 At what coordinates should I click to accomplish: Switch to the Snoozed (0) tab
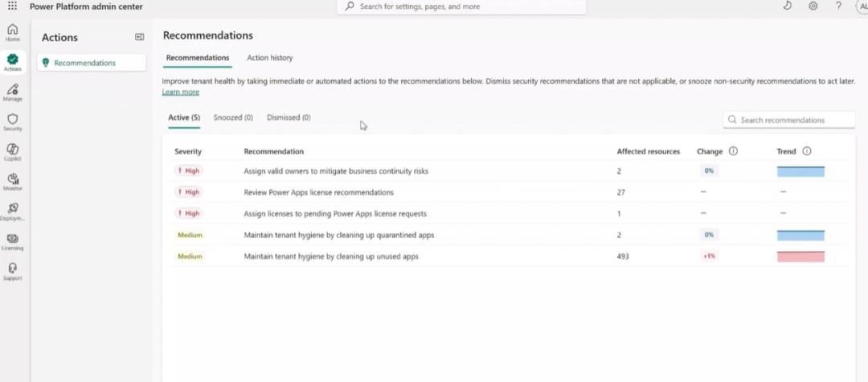click(x=233, y=117)
